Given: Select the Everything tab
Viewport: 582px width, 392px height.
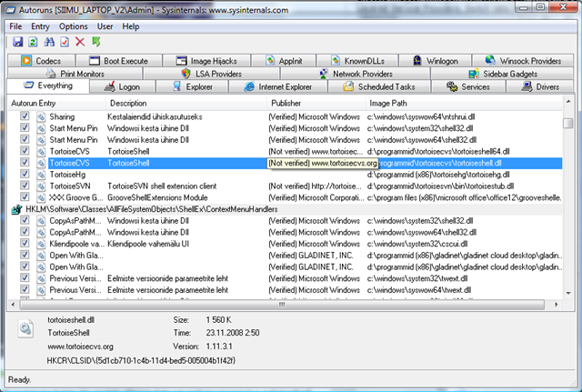Looking at the screenshot, I should (48, 85).
